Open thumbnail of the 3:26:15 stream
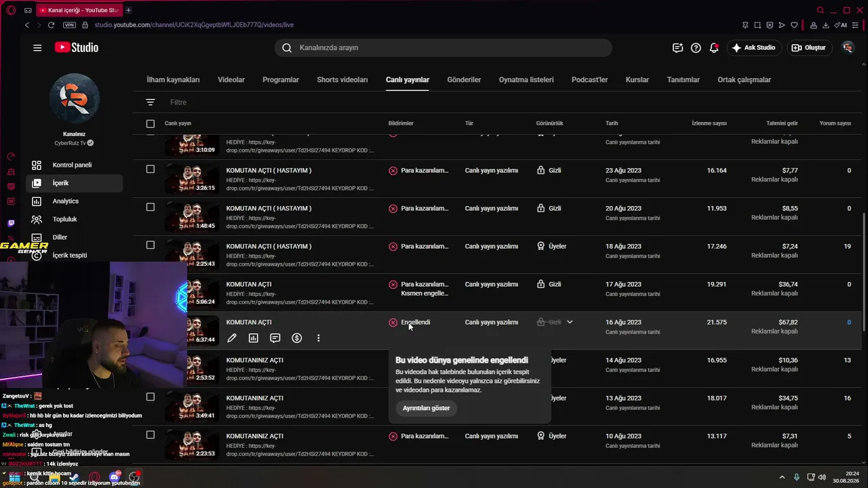This screenshot has height=488, width=868. pyautogui.click(x=191, y=178)
